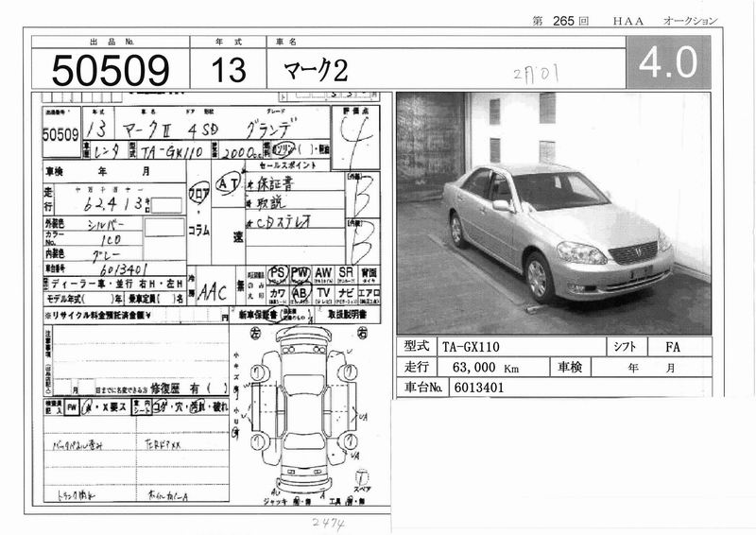The width and height of the screenshot is (756, 535).
Task: Click the リサイクル料金預託済金額 row
Action: [136, 316]
